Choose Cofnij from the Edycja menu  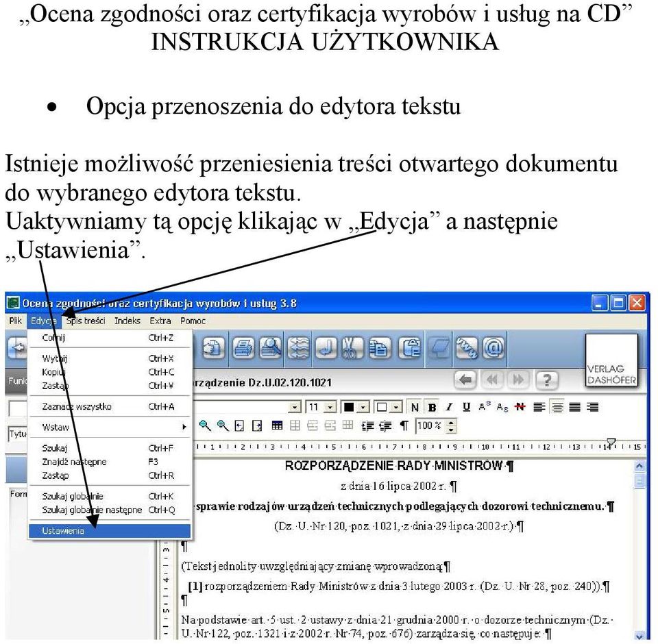(x=110, y=338)
